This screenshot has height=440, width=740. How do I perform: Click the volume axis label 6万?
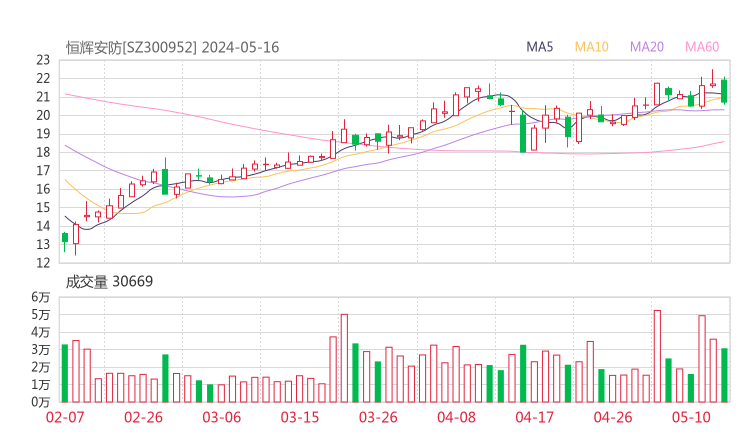tap(41, 297)
